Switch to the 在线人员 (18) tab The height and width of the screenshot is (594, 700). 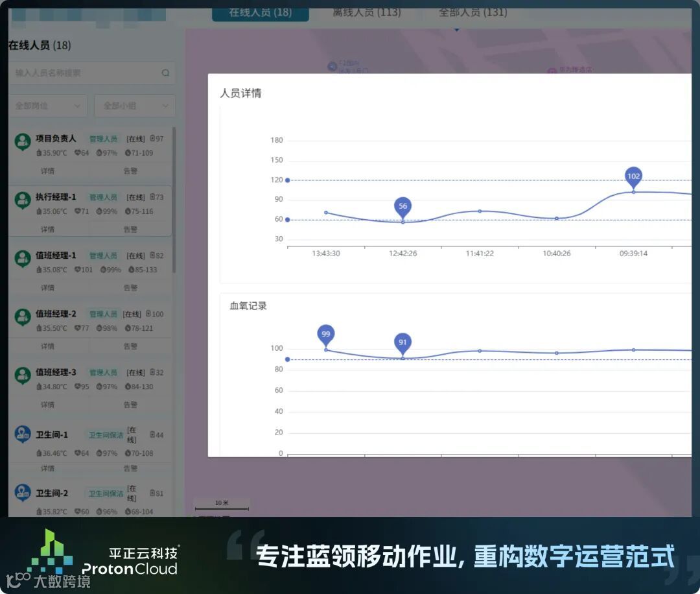tap(261, 12)
